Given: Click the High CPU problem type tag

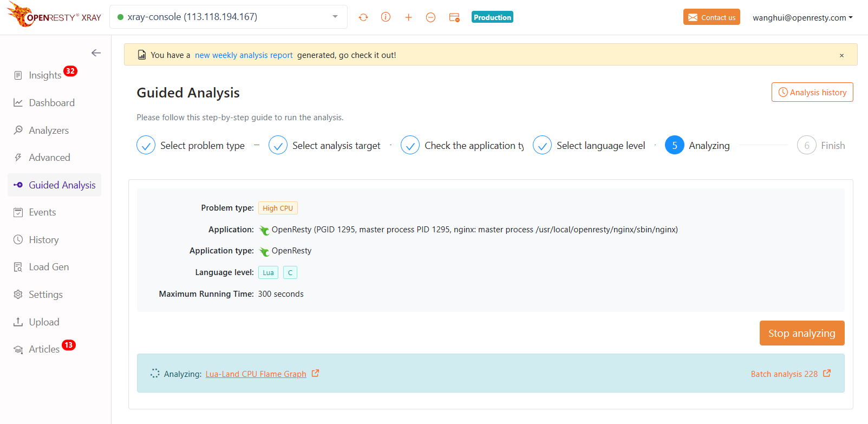Looking at the screenshot, I should coord(278,208).
